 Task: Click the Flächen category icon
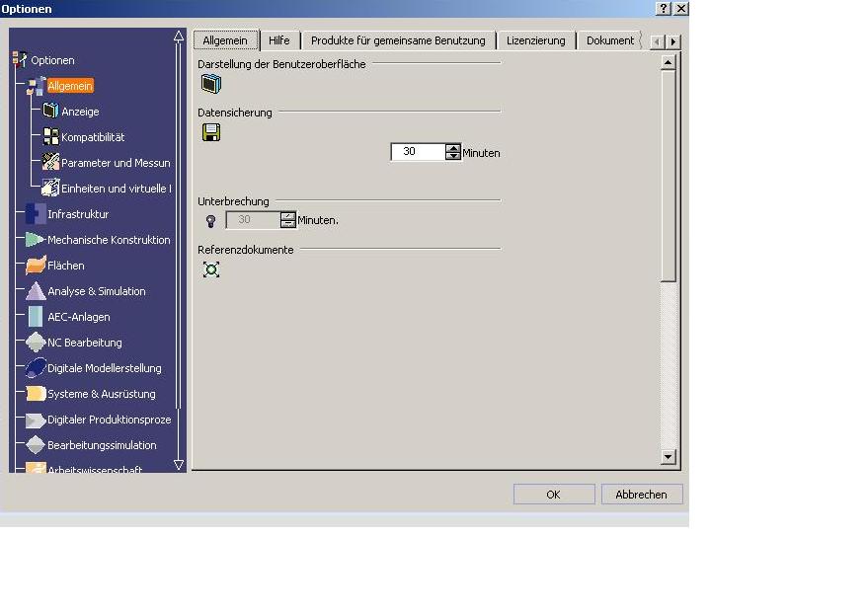point(36,265)
